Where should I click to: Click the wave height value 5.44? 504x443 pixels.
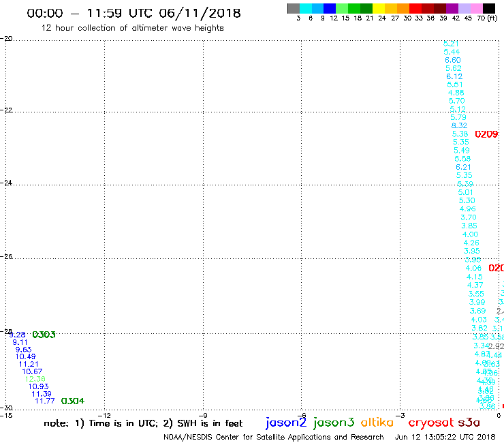(452, 52)
